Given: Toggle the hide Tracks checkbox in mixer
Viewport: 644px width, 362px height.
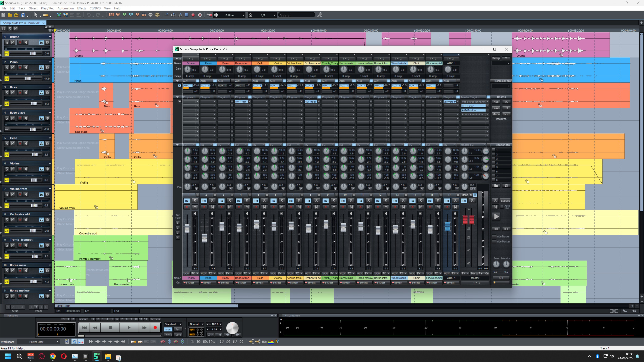Looking at the screenshot, I should [x=494, y=236].
